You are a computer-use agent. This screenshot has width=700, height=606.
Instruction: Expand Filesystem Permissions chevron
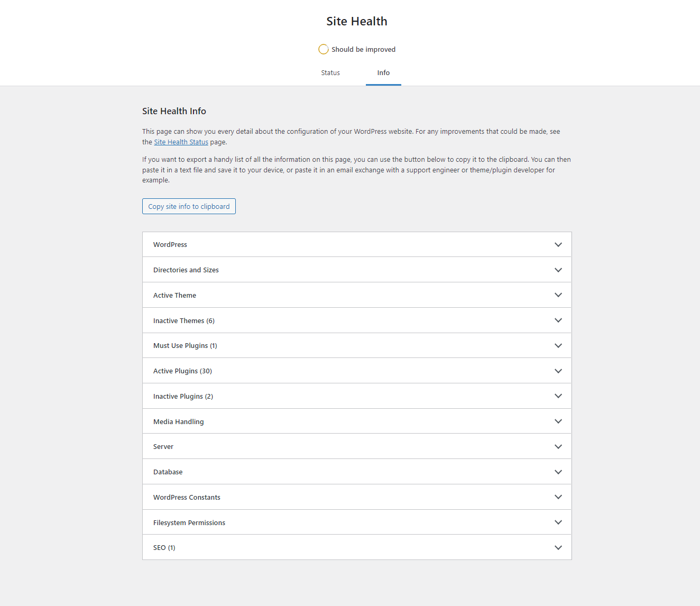click(x=558, y=522)
